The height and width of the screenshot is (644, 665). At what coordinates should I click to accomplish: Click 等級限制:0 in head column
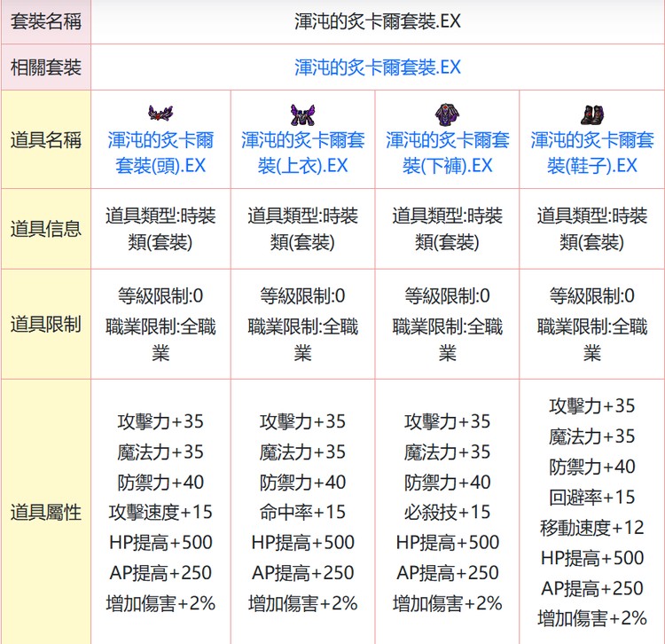point(160,295)
